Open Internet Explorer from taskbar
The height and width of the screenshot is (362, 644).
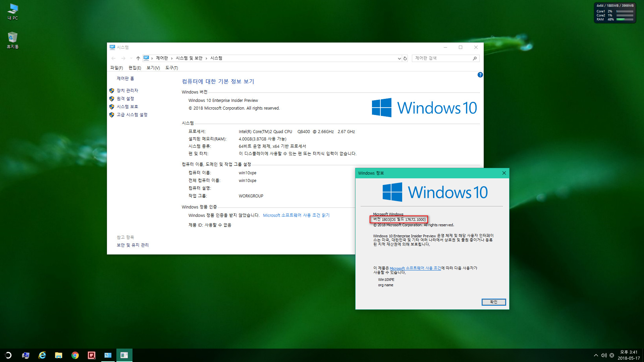42,355
